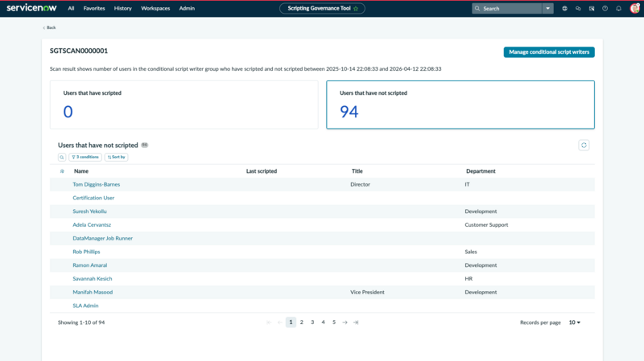Viewport: 644px width, 361px height.
Task: Refresh the users list
Action: [584, 146]
